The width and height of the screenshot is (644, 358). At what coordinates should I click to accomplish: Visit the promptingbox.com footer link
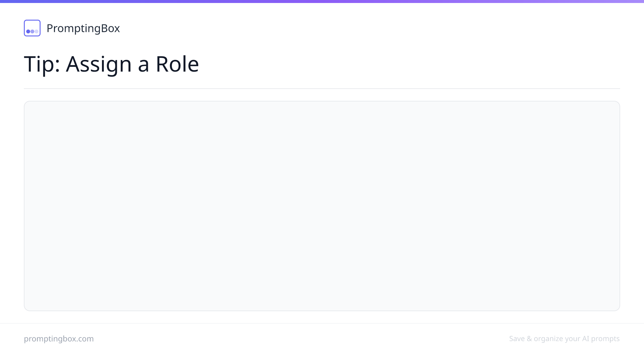click(x=59, y=339)
